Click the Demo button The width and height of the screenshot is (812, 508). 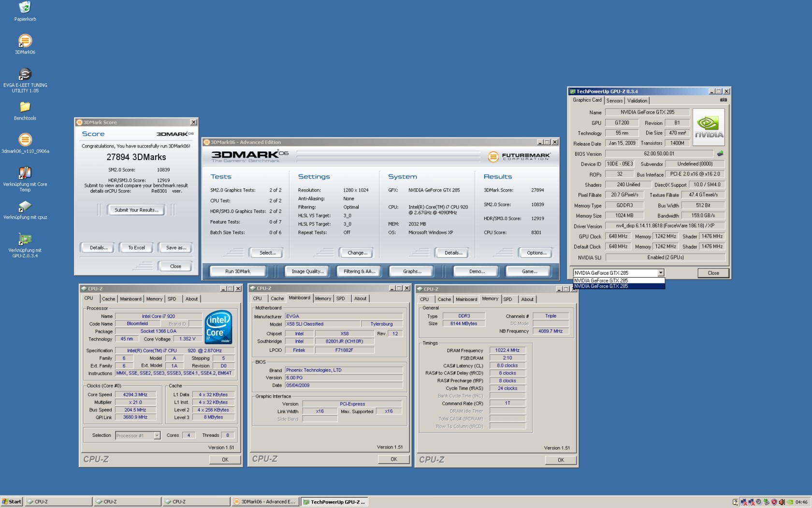click(x=477, y=271)
